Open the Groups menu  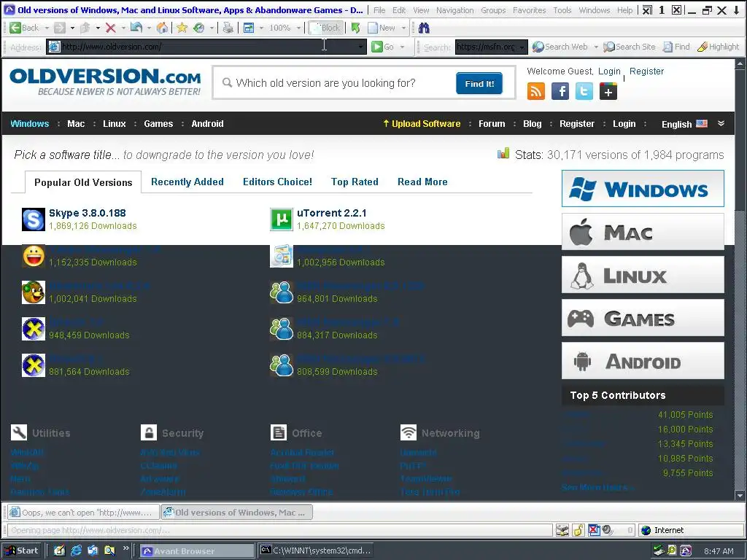pos(493,10)
